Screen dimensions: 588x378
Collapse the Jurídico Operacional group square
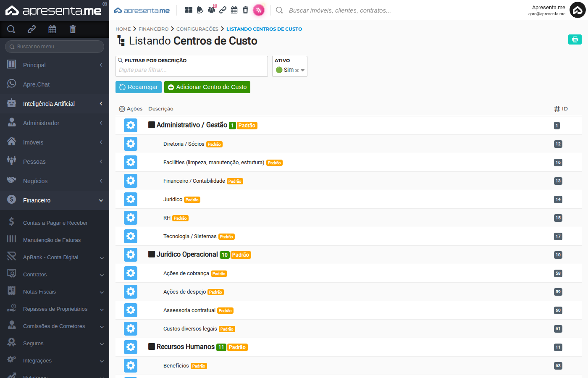tap(152, 254)
